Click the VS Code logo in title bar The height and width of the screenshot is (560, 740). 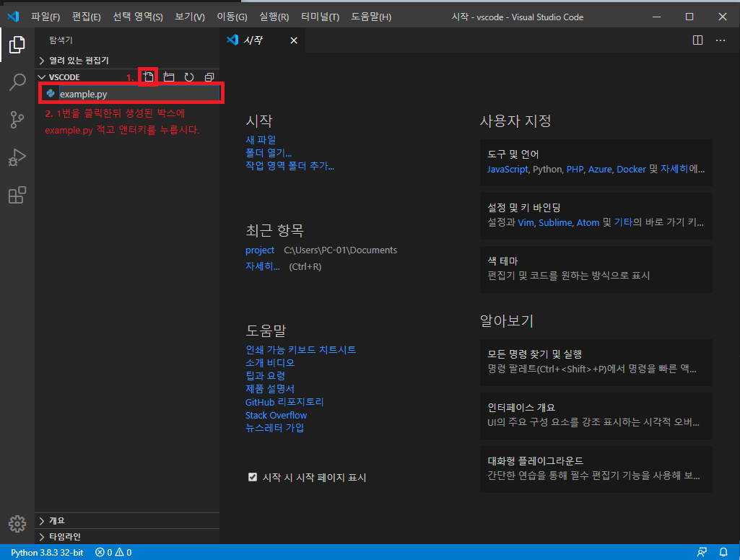[x=13, y=17]
